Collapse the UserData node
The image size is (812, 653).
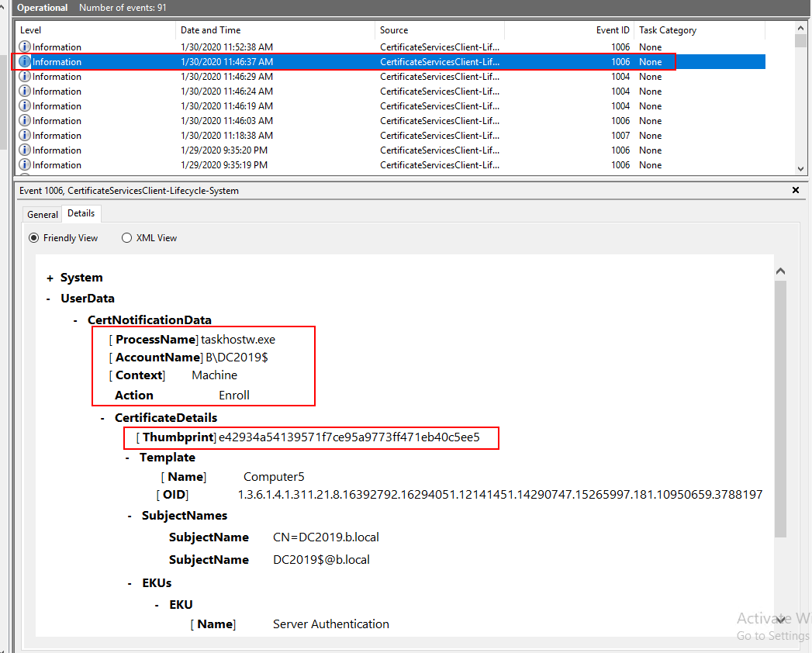[50, 299]
